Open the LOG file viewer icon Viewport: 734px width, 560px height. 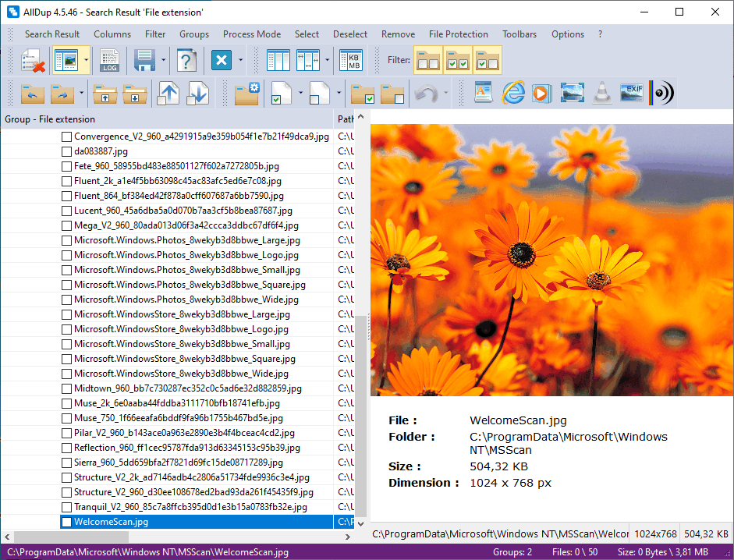point(109,60)
